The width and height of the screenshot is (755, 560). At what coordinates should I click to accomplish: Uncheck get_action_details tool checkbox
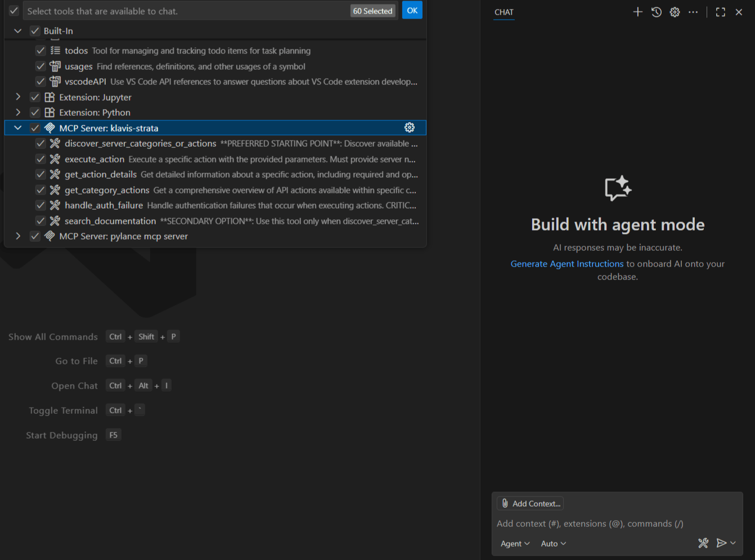pos(41,174)
